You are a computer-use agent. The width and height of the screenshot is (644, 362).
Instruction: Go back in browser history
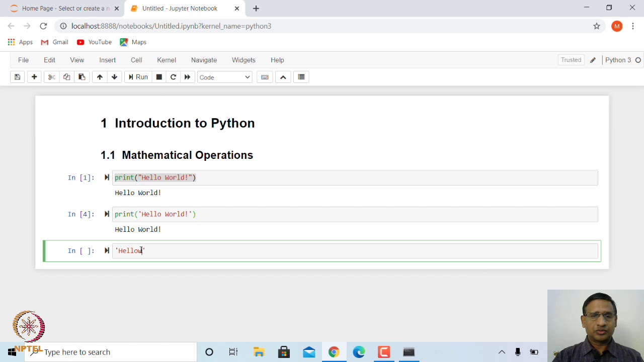tap(11, 26)
